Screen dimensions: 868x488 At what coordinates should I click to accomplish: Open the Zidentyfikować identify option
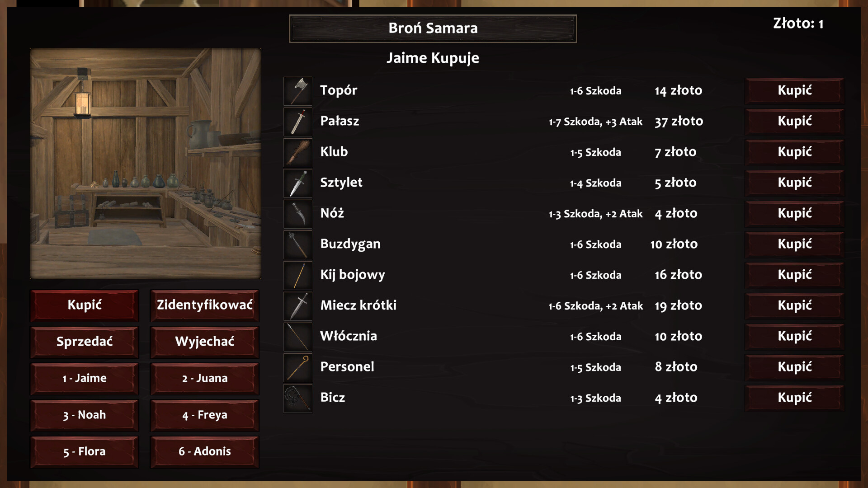205,305
